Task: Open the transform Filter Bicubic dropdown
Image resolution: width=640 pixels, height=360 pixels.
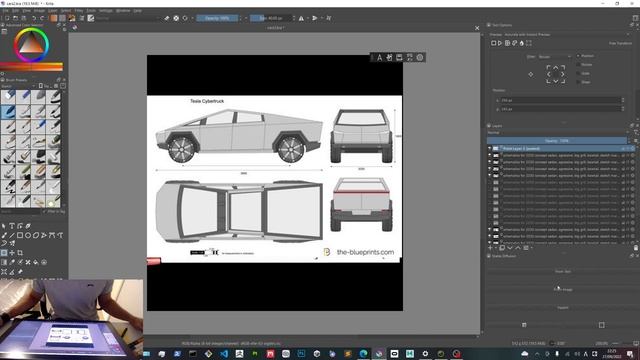Action: click(x=554, y=57)
